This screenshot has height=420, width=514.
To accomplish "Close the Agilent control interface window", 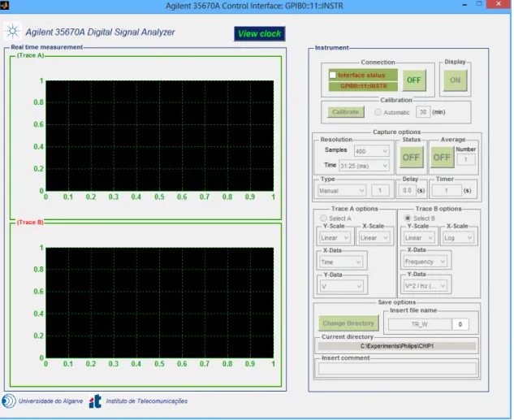I will (499, 4).
